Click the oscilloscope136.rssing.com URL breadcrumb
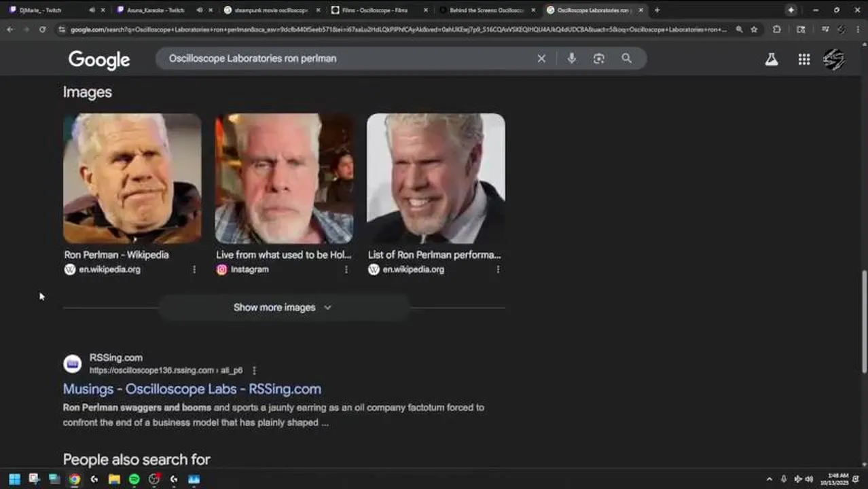 pyautogui.click(x=166, y=371)
